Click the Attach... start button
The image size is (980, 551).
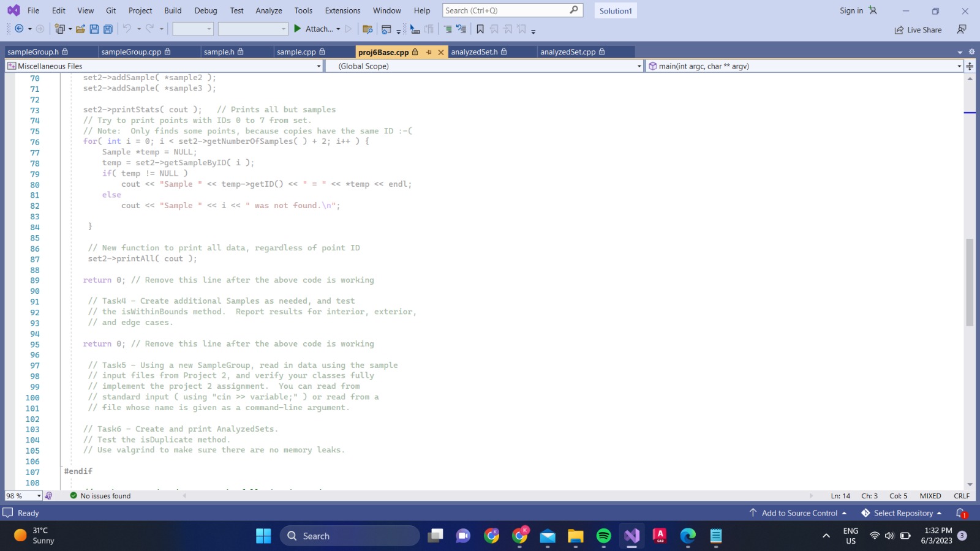(x=313, y=29)
